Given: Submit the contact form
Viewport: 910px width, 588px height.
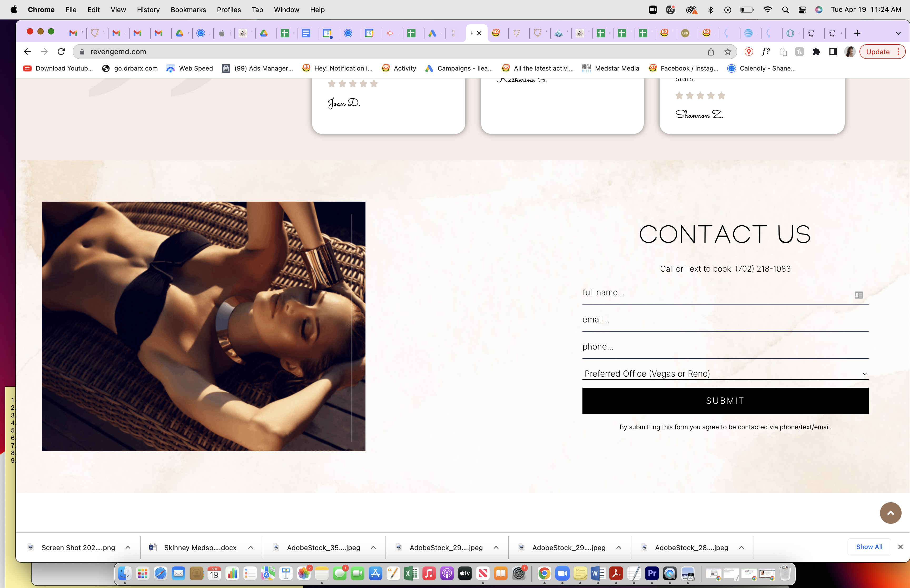Looking at the screenshot, I should 725,401.
